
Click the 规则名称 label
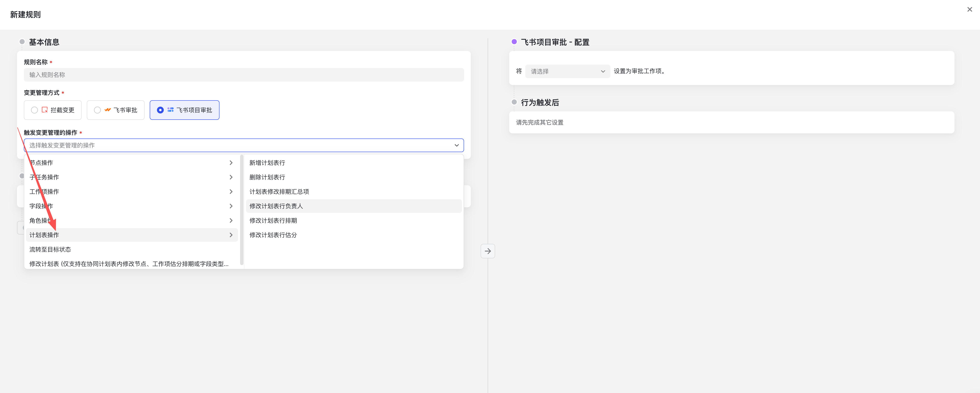coord(36,62)
